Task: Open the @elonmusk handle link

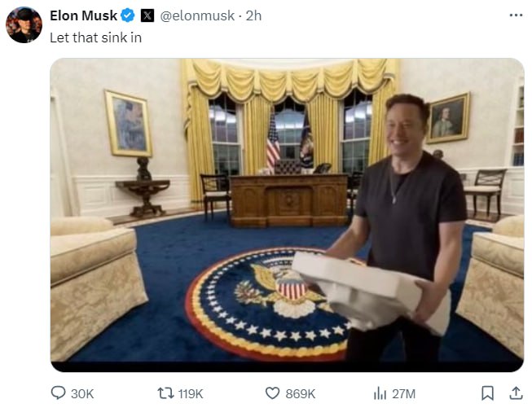Action: pyautogui.click(x=197, y=15)
